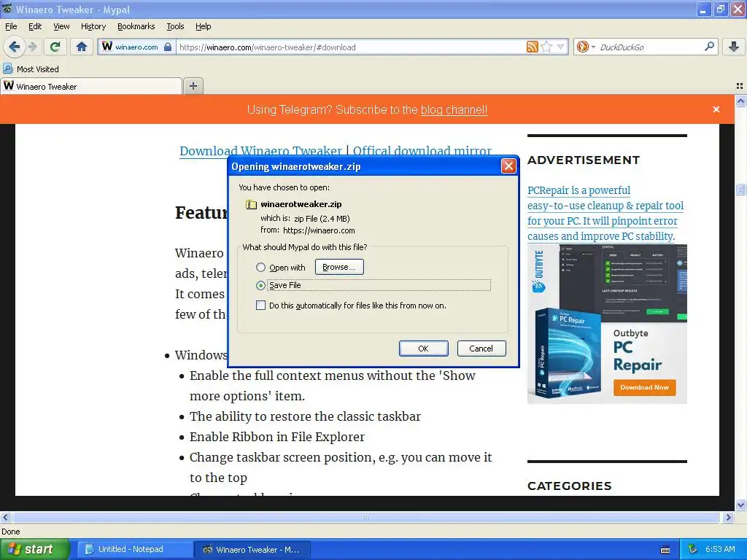Subscribe via the RSS feed icon
Viewport: 747px width, 560px height.
coord(532,47)
